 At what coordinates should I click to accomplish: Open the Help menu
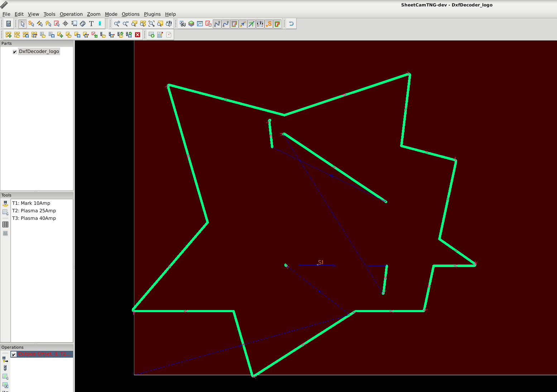171,14
